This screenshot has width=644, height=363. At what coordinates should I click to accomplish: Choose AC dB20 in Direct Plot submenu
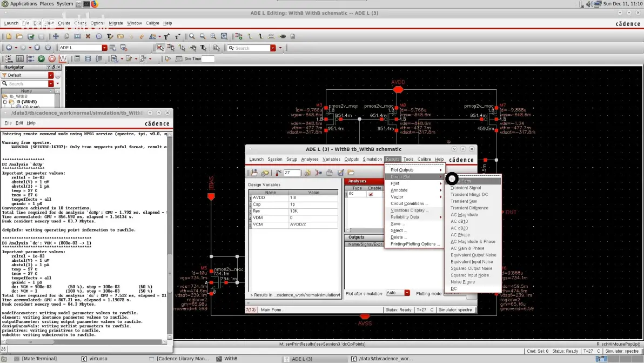click(x=459, y=228)
